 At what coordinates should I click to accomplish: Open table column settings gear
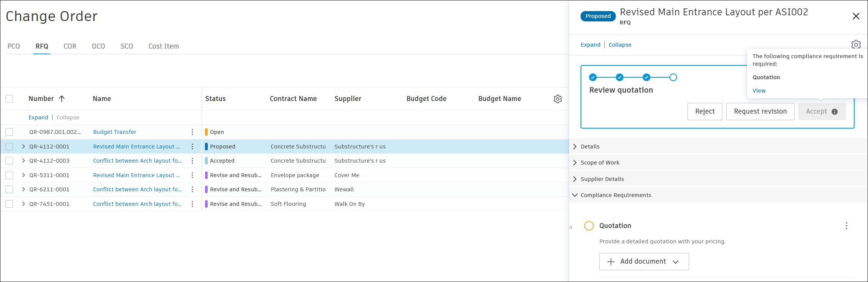[x=558, y=99]
